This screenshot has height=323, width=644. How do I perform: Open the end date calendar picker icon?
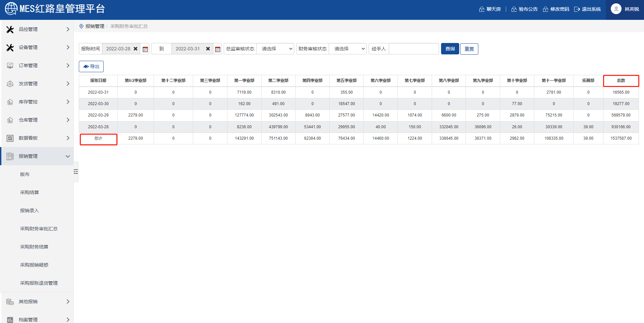(x=218, y=49)
